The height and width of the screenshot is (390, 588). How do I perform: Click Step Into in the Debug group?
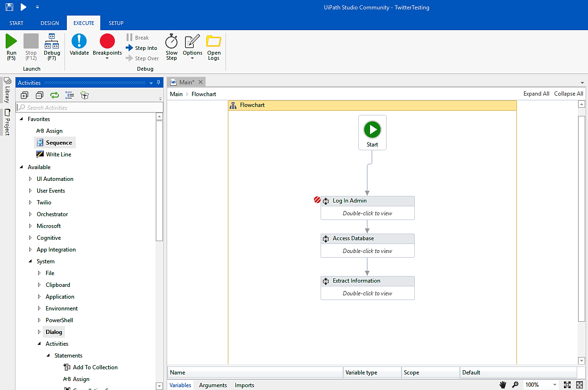[x=142, y=48]
